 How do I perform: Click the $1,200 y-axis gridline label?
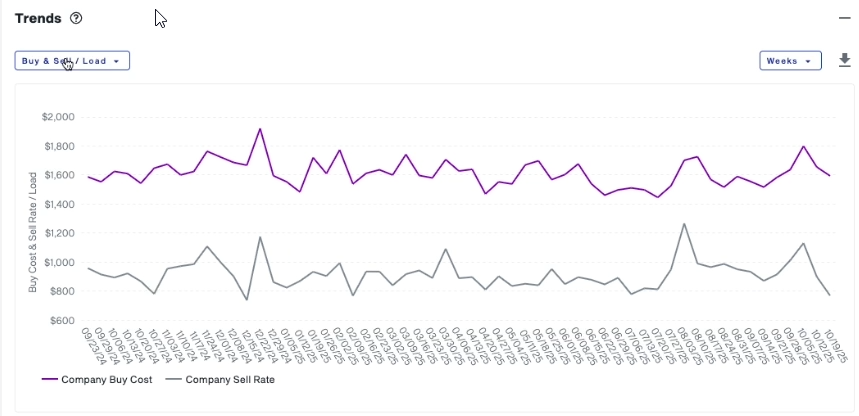coord(59,234)
